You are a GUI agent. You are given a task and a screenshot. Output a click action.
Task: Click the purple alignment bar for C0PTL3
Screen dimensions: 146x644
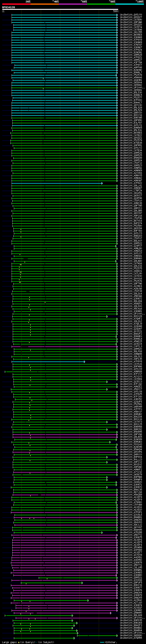click(x=65, y=347)
